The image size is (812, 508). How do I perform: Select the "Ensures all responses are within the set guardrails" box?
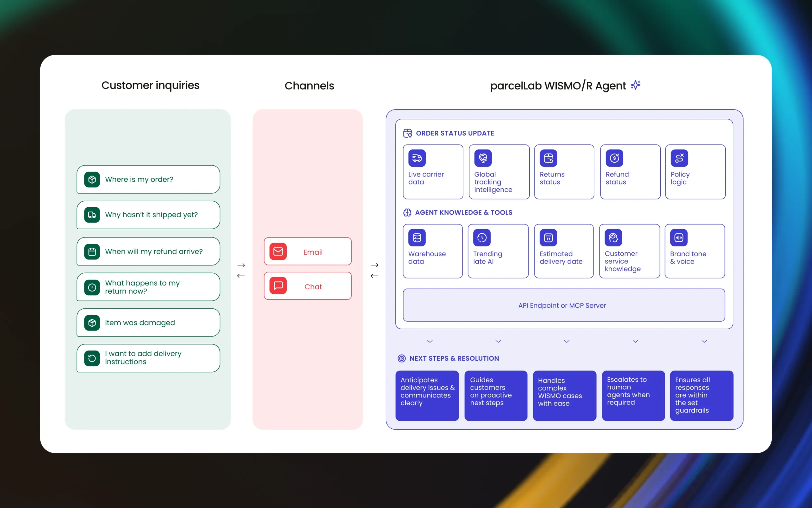[x=702, y=396]
